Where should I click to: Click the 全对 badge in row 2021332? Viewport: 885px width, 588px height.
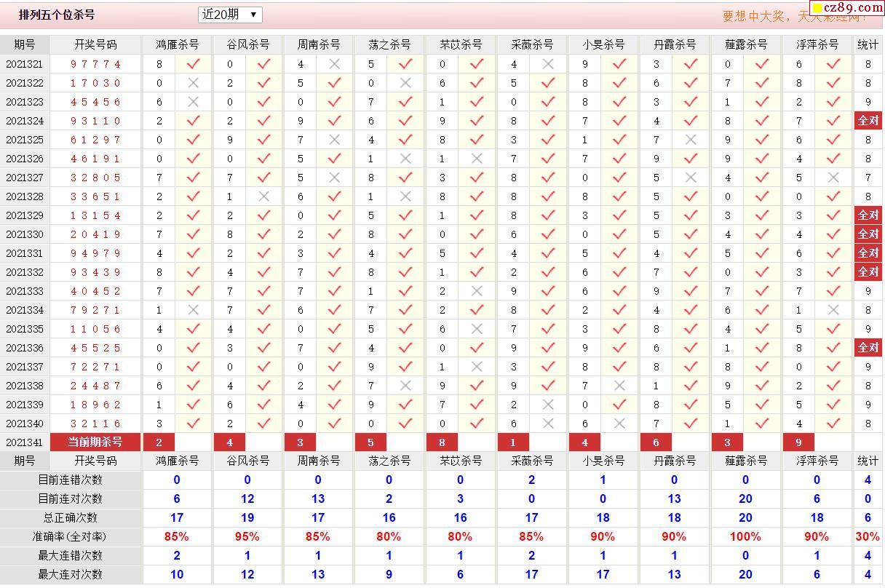pyautogui.click(x=868, y=272)
